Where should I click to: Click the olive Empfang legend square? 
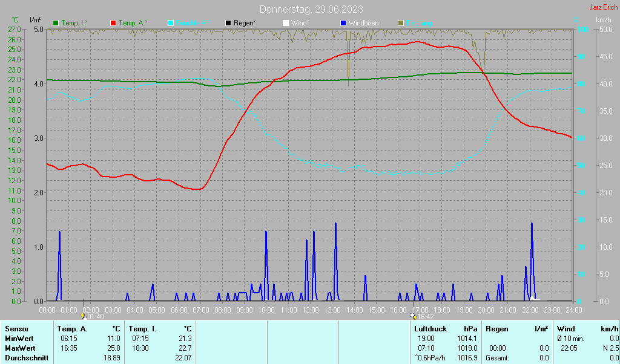[401, 24]
